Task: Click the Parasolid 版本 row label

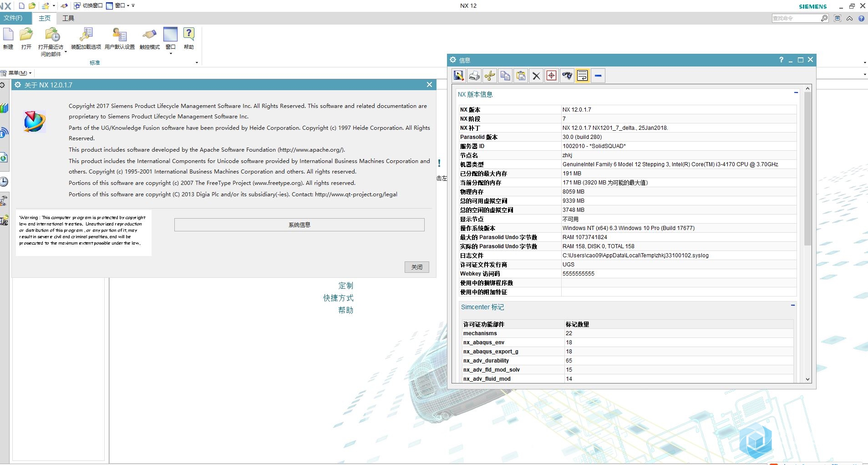Action: point(478,137)
